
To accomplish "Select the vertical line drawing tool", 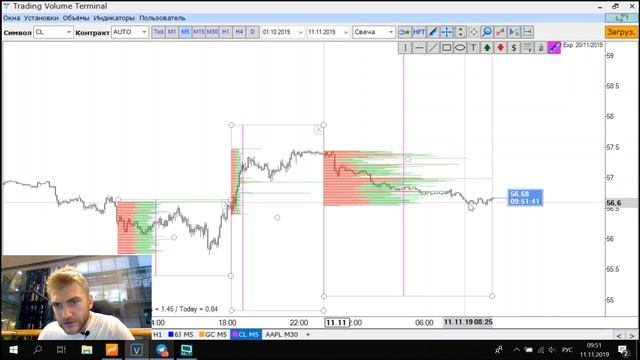I will [x=405, y=48].
